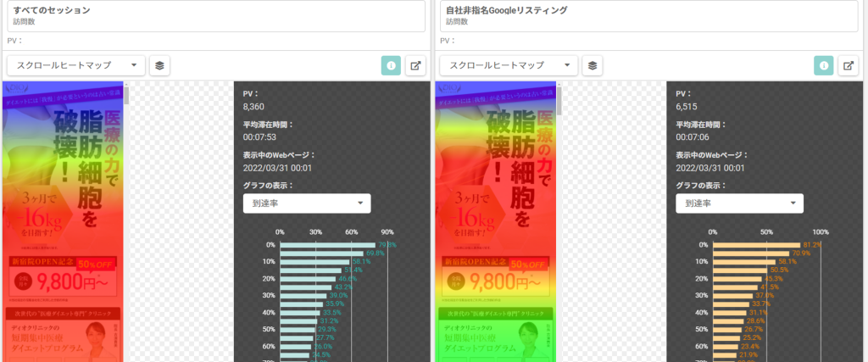This screenshot has width=868, height=362.
Task: Click the layers icon in left panel
Action: pyautogui.click(x=159, y=65)
